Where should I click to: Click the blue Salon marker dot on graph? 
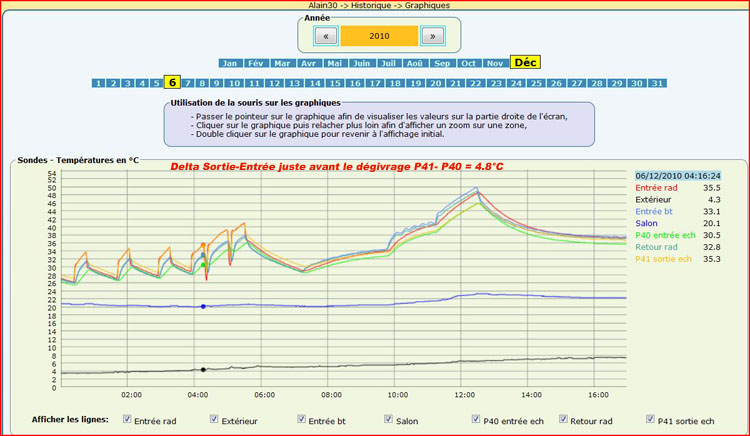[x=203, y=306]
